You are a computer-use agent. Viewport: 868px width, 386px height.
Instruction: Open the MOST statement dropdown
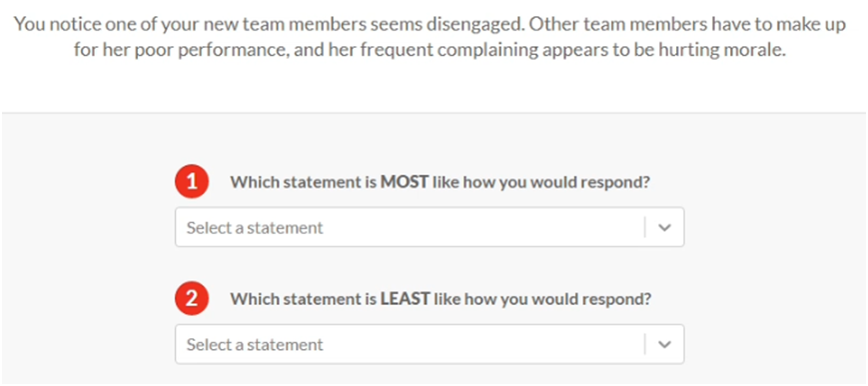pos(430,227)
